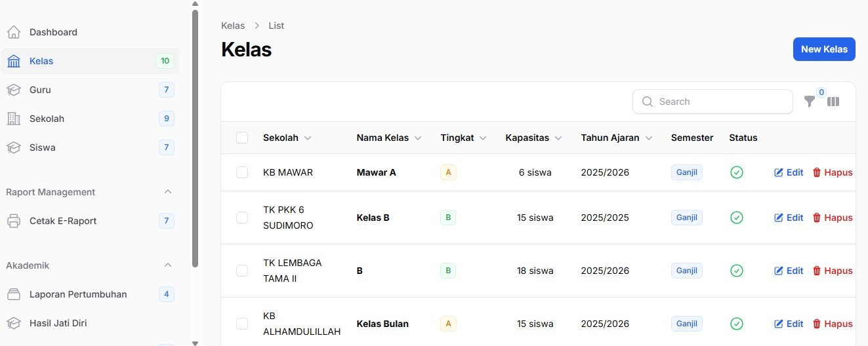The image size is (868, 346).
Task: Collapse the Akademik sidebar group
Action: [167, 265]
